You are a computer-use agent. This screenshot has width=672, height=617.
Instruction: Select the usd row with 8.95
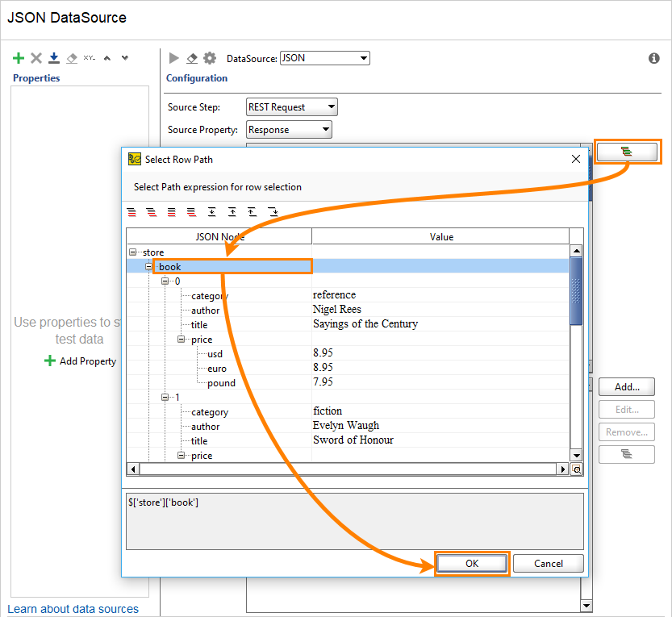point(348,353)
